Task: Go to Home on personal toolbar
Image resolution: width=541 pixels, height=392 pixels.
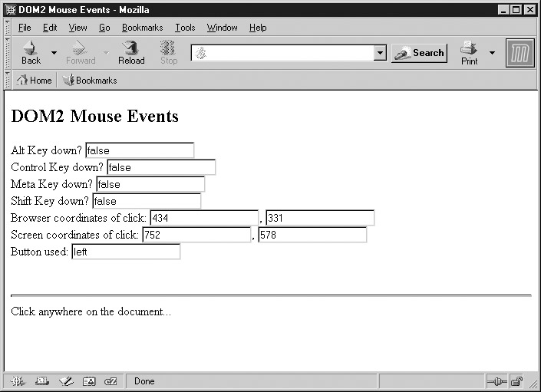Action: (x=35, y=81)
